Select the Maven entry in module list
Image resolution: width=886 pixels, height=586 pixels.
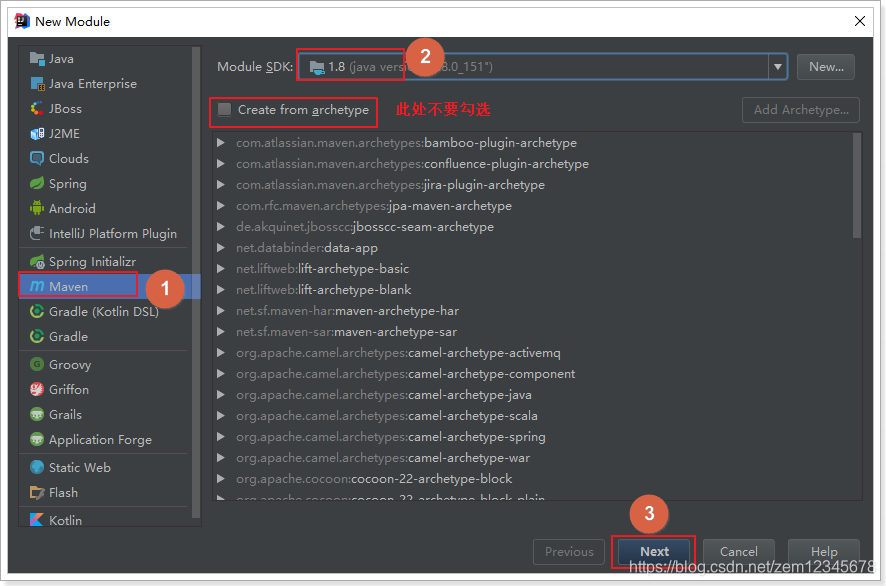pyautogui.click(x=110, y=287)
